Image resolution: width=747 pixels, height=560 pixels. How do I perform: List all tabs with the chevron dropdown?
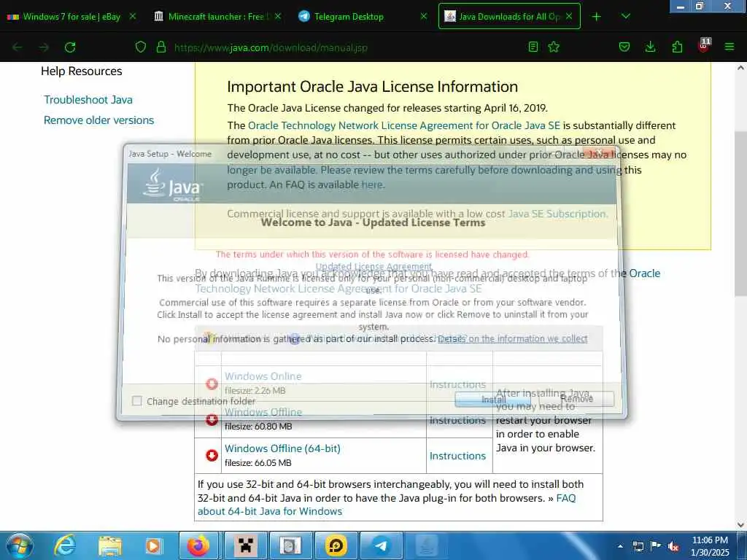point(626,17)
